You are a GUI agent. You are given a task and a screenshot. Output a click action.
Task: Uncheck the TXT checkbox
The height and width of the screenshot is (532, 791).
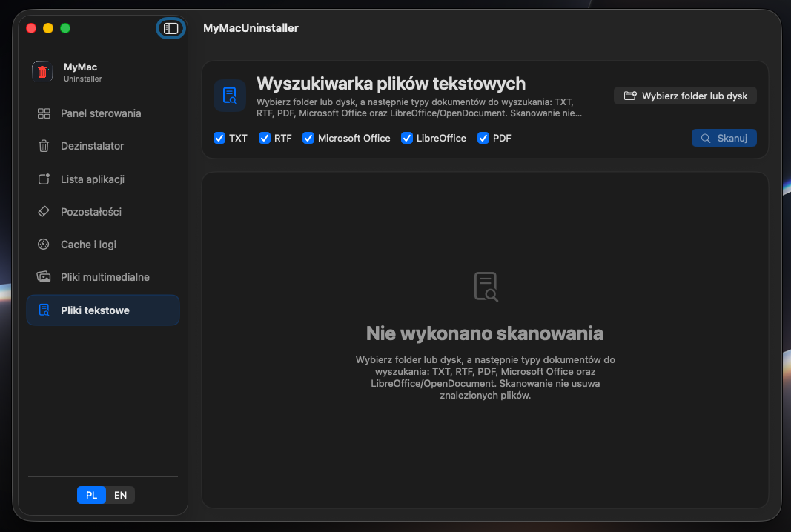(219, 138)
